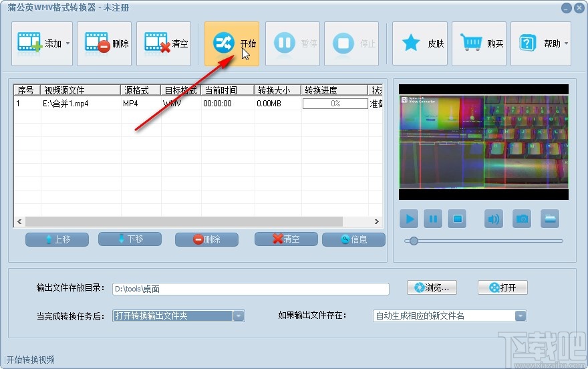Click the 00:00:00 time cell
The width and height of the screenshot is (588, 369).
point(218,104)
